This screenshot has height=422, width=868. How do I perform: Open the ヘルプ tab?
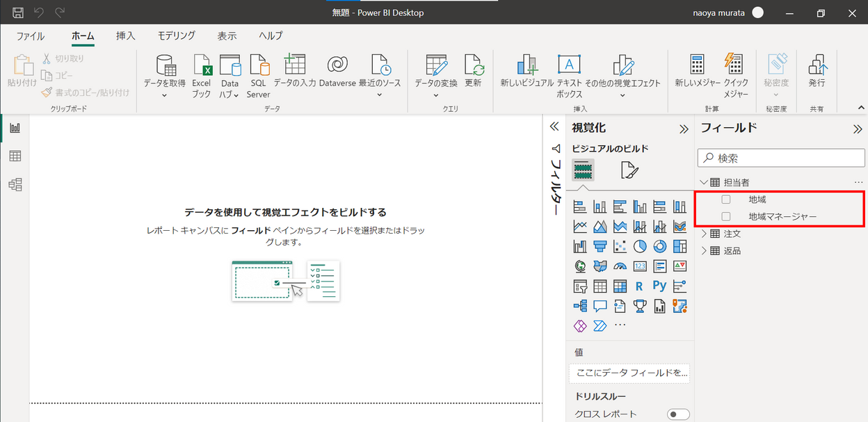pos(271,36)
